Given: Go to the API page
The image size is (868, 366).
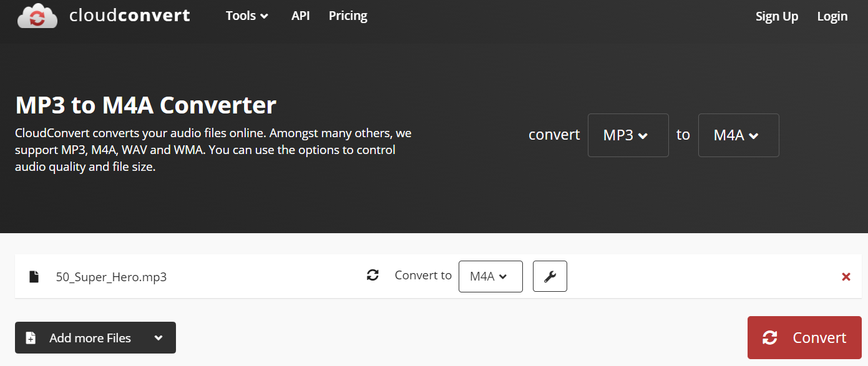Looking at the screenshot, I should (301, 16).
